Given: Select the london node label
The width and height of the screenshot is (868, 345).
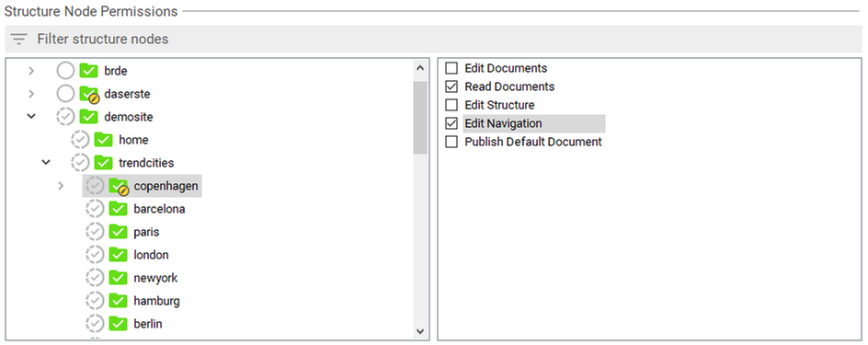Looking at the screenshot, I should (x=151, y=255).
